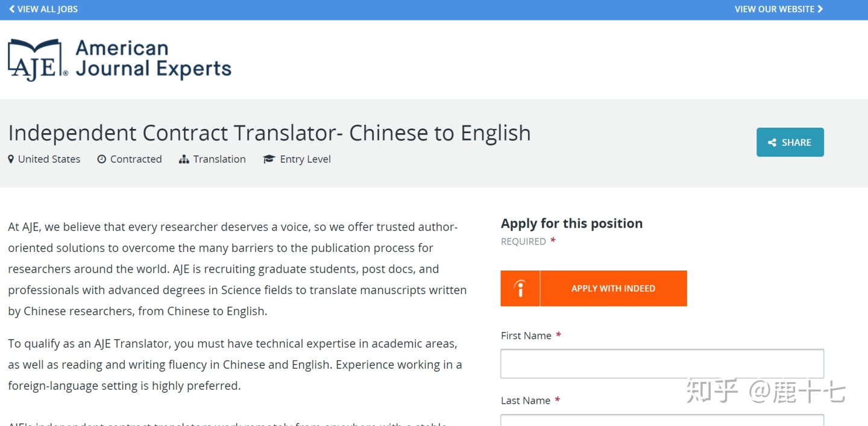Click the graduation cap icon
Screen dimensions: 868x426
tap(269, 159)
